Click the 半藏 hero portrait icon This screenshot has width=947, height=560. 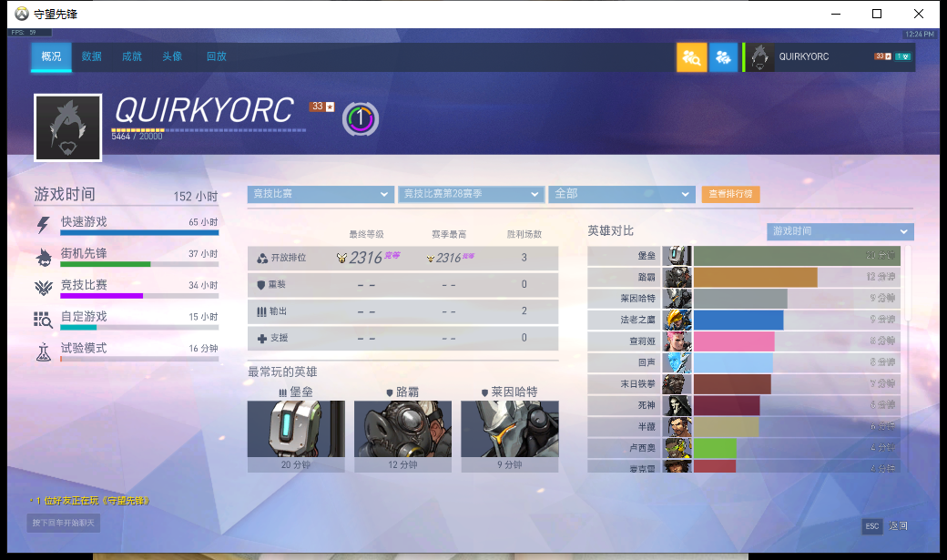(x=677, y=427)
